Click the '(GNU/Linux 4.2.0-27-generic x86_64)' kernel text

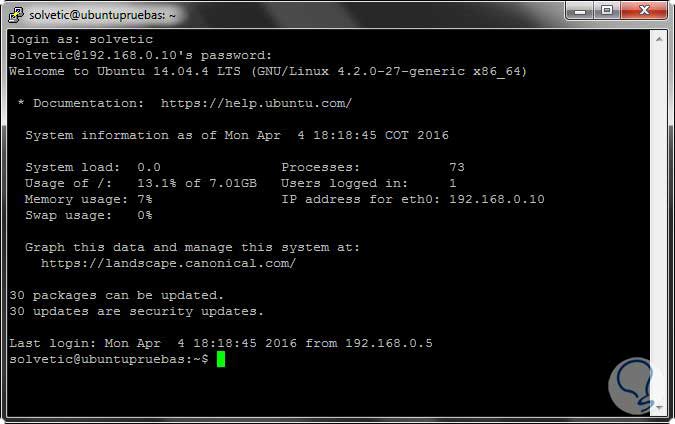[x=390, y=71]
